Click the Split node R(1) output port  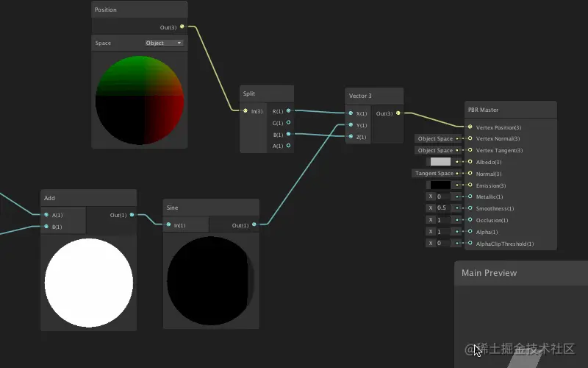coord(288,111)
